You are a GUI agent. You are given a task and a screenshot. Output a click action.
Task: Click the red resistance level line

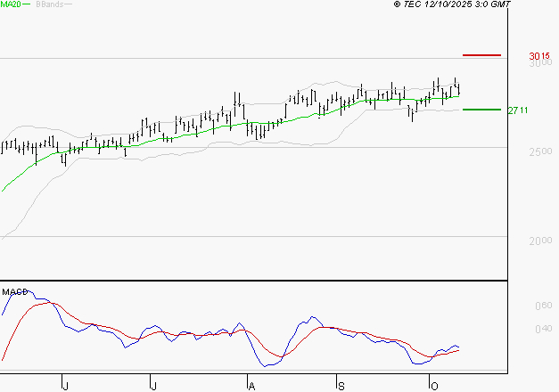(481, 55)
